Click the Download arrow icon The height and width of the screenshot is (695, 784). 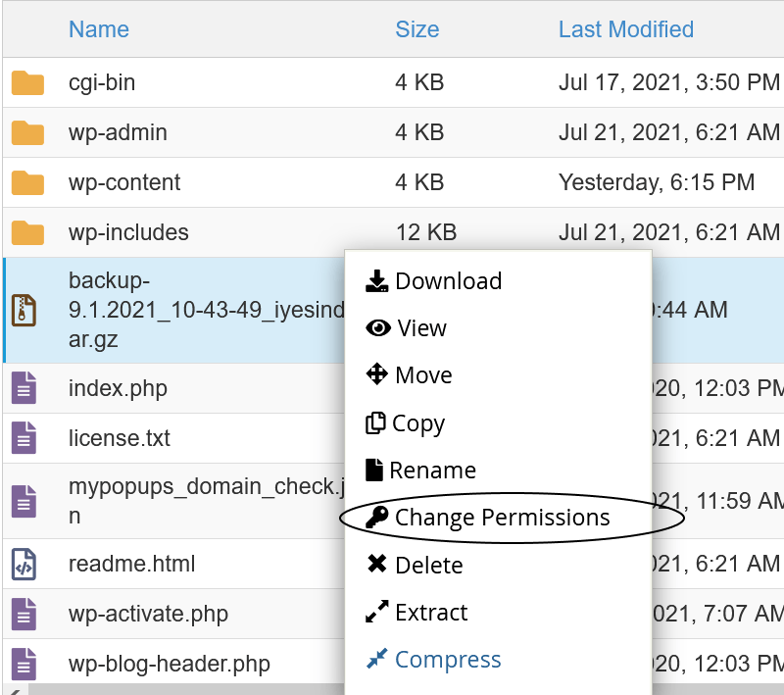pyautogui.click(x=377, y=280)
